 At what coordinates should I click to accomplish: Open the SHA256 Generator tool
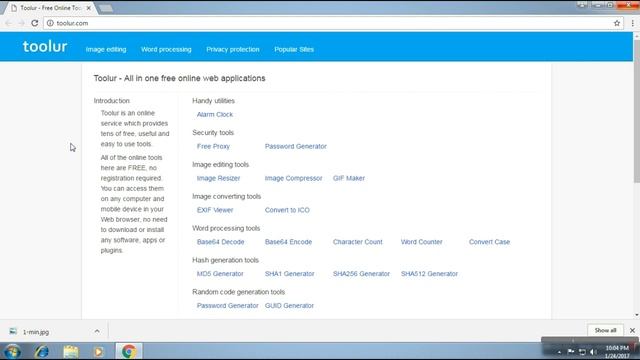[x=361, y=274]
